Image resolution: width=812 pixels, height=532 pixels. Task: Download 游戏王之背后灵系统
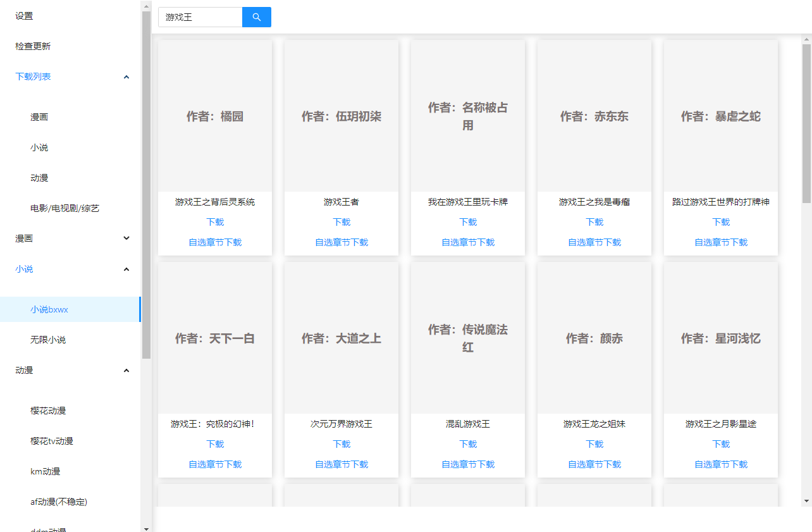coord(214,221)
